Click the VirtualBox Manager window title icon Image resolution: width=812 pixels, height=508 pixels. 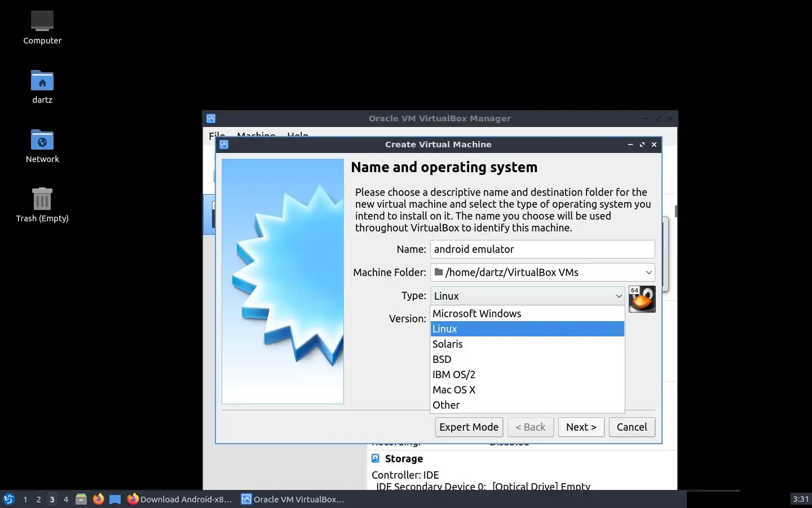(x=211, y=119)
